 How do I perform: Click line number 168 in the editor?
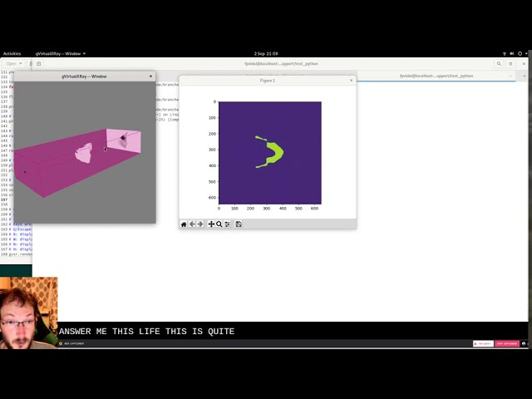click(x=3, y=254)
